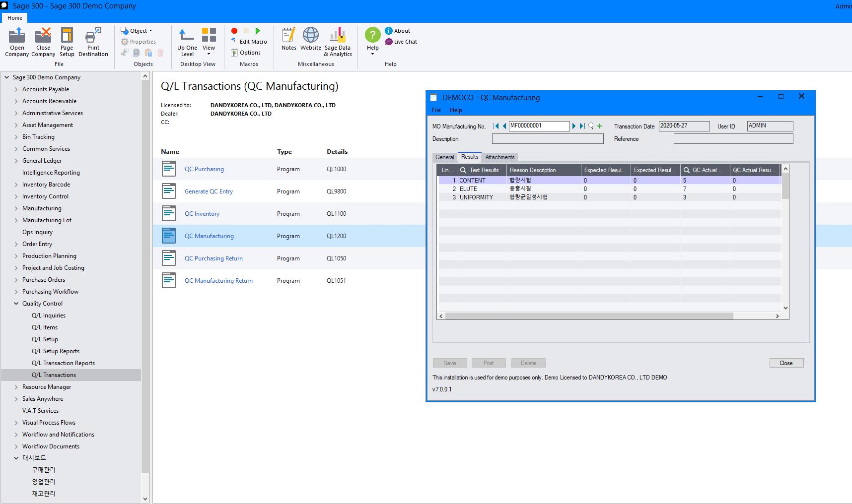Go to first MO Manufacturing record
Screen dimensions: 852x504
tap(496, 126)
